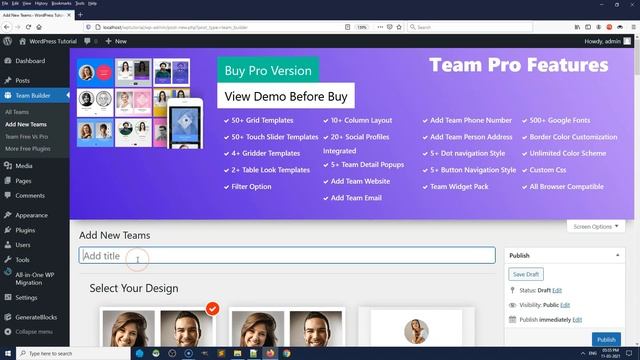Click the Buy Pro Version button
This screenshot has width=640, height=360.
(x=268, y=71)
